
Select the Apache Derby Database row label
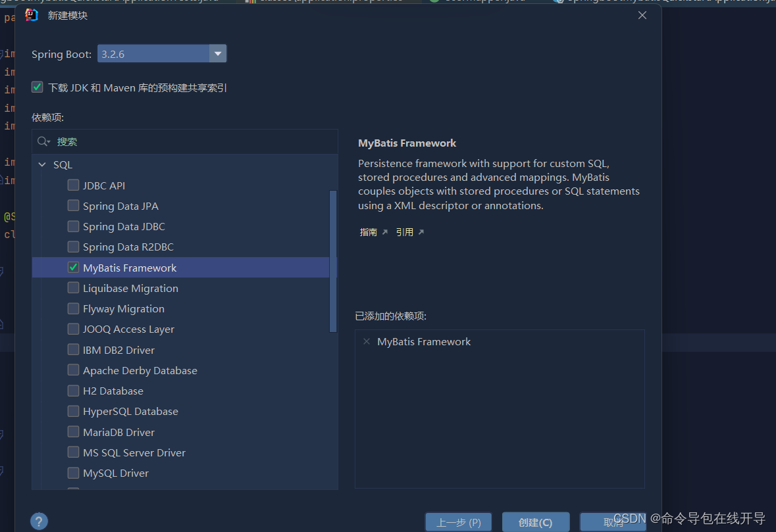click(x=140, y=370)
